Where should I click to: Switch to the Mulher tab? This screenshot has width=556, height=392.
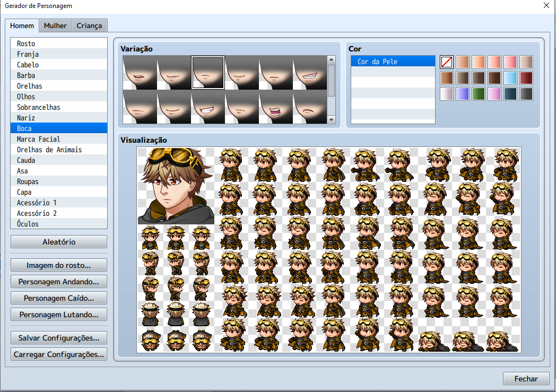55,25
